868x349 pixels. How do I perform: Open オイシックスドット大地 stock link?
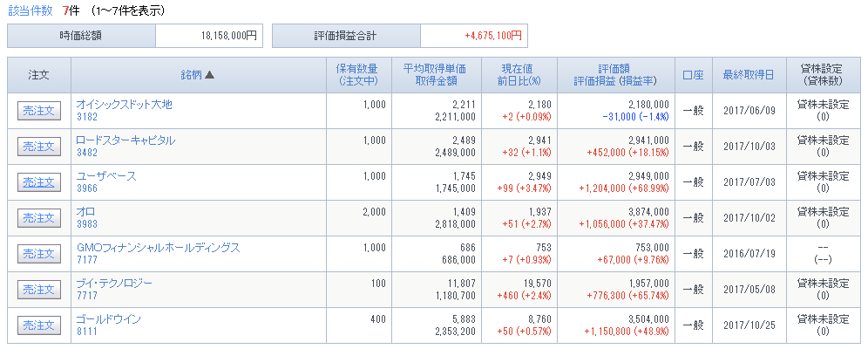pos(124,105)
